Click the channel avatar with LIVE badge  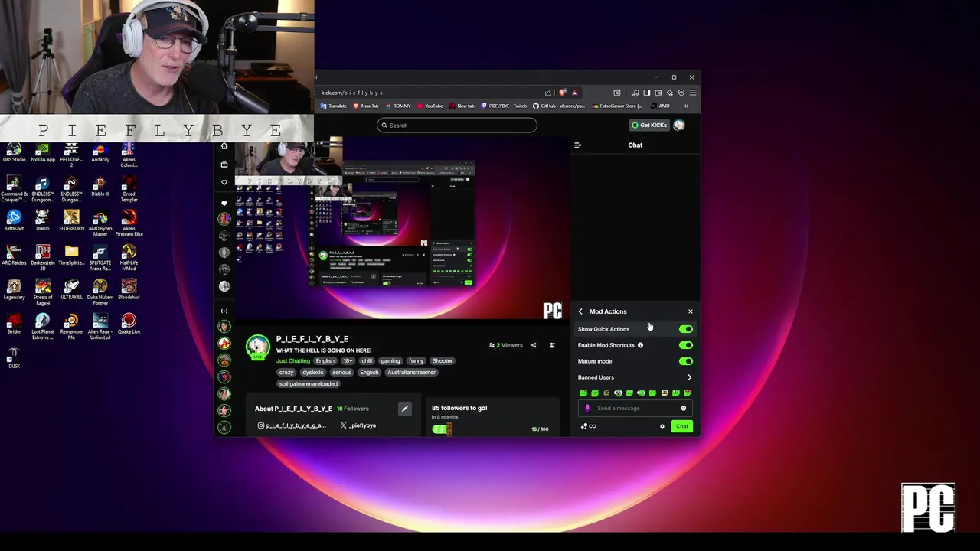pos(258,347)
